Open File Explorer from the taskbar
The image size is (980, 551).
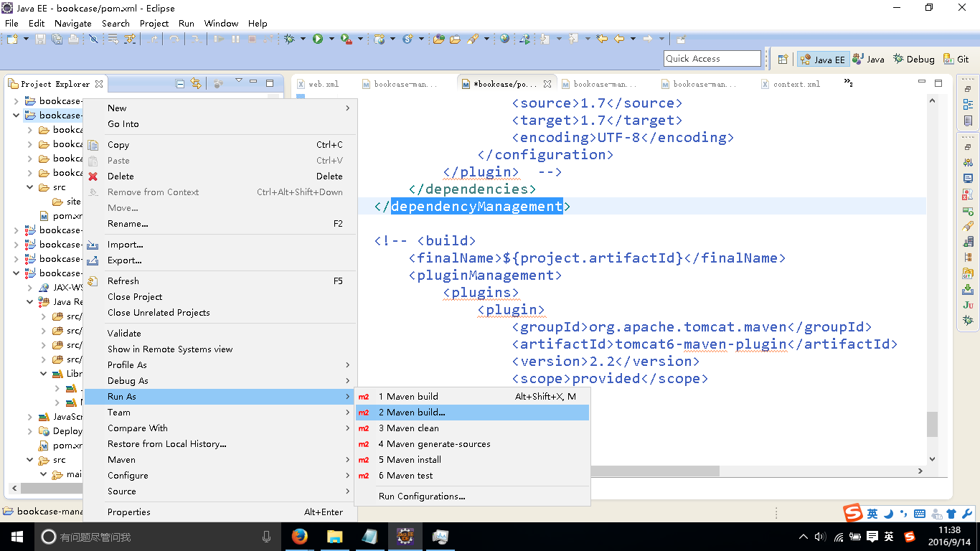(334, 537)
